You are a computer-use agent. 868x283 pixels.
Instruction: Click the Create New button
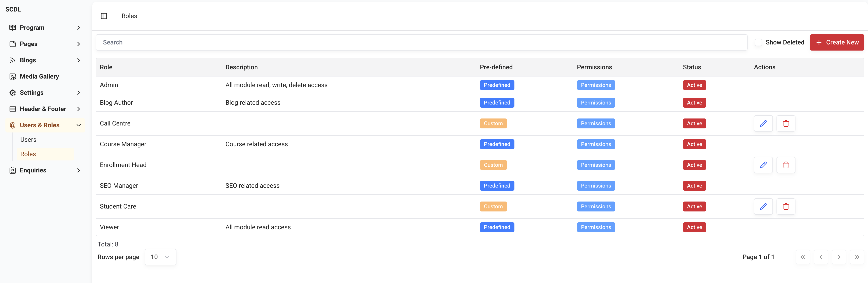click(837, 42)
